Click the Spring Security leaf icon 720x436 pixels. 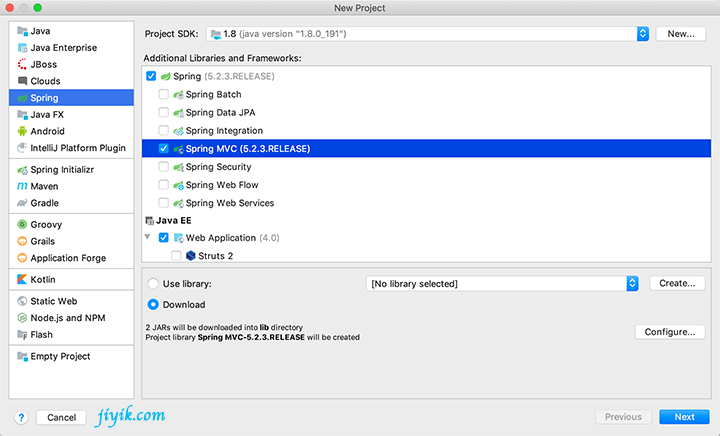pyautogui.click(x=178, y=167)
